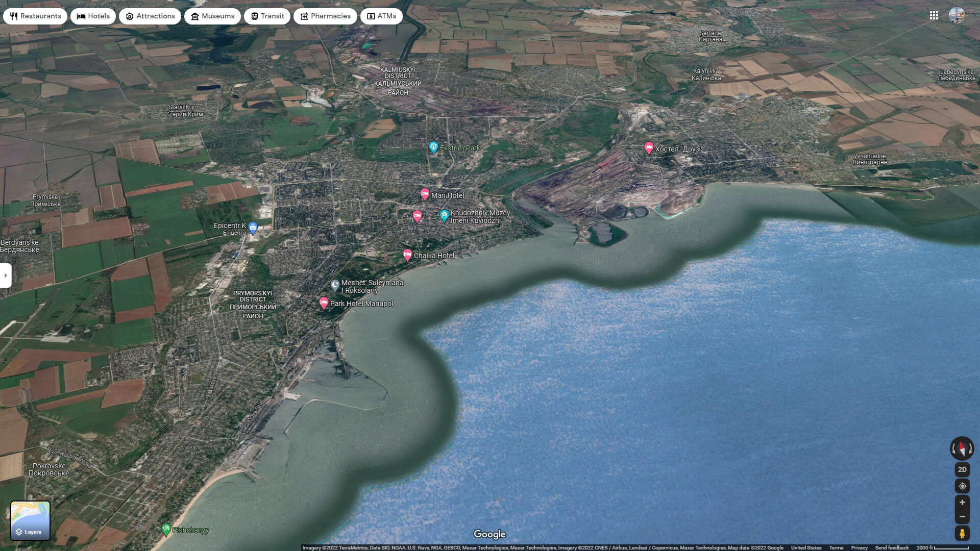Select the Mari Hotel pin

pyautogui.click(x=425, y=194)
